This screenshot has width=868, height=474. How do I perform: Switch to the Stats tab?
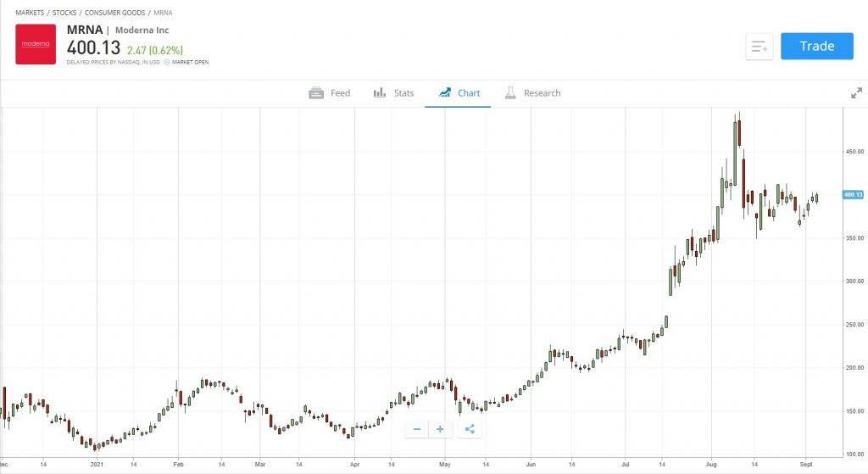click(x=394, y=93)
